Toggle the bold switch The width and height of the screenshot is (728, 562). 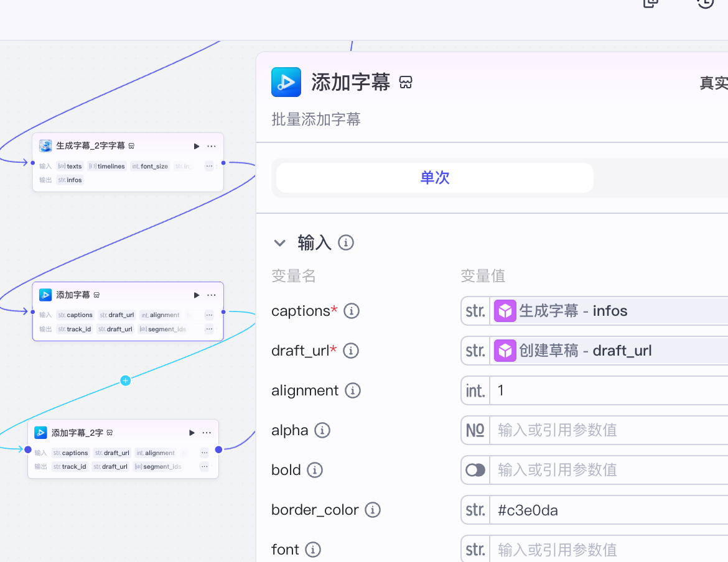tap(475, 470)
